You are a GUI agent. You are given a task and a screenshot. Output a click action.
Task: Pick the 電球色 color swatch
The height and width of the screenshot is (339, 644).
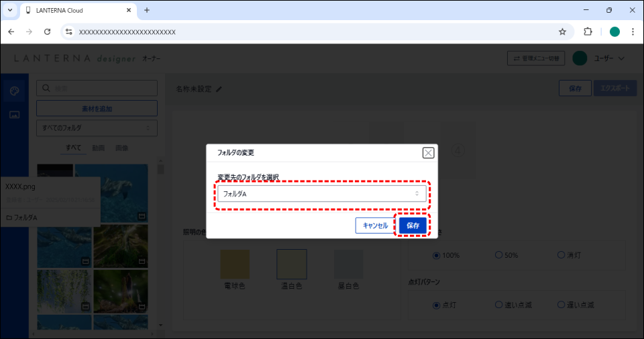235,264
